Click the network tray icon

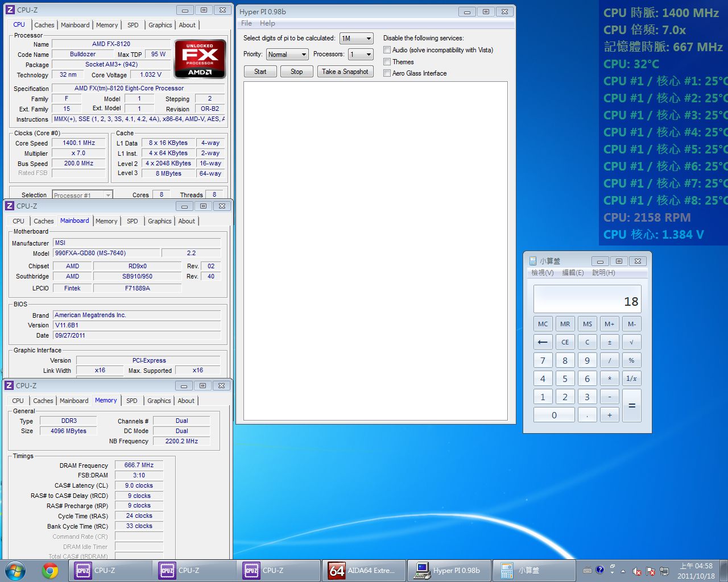[x=664, y=571]
